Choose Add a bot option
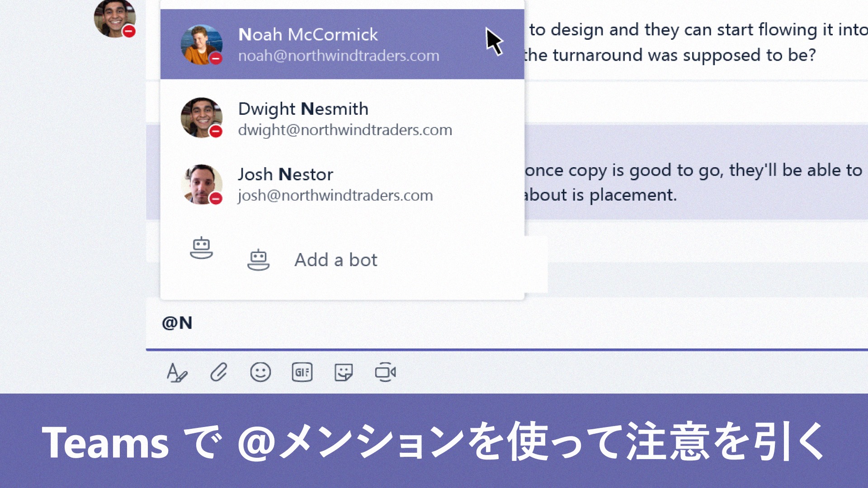The image size is (868, 488). click(335, 260)
